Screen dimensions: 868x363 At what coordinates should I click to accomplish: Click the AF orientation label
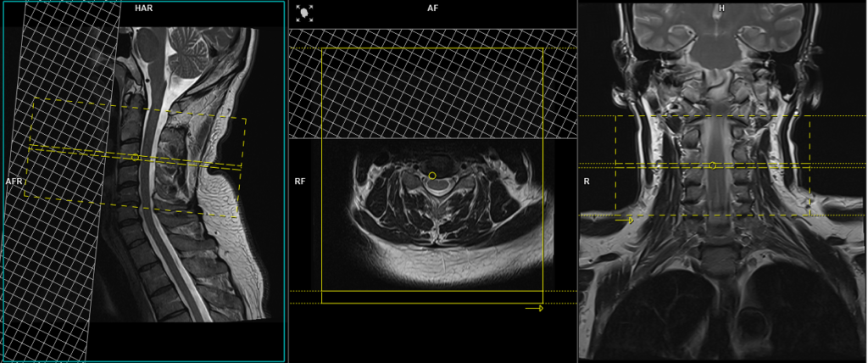433,8
